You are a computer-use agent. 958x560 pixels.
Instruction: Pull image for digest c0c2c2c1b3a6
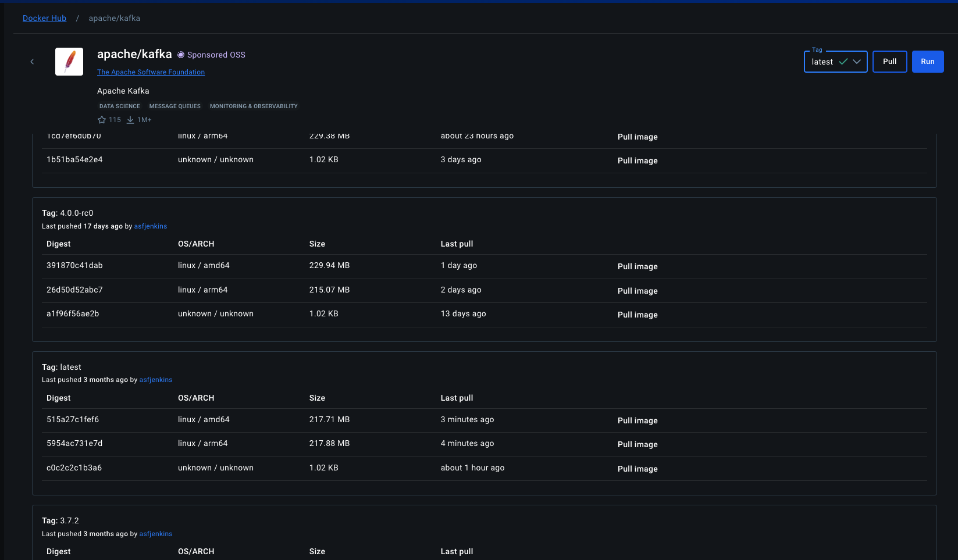(x=638, y=469)
